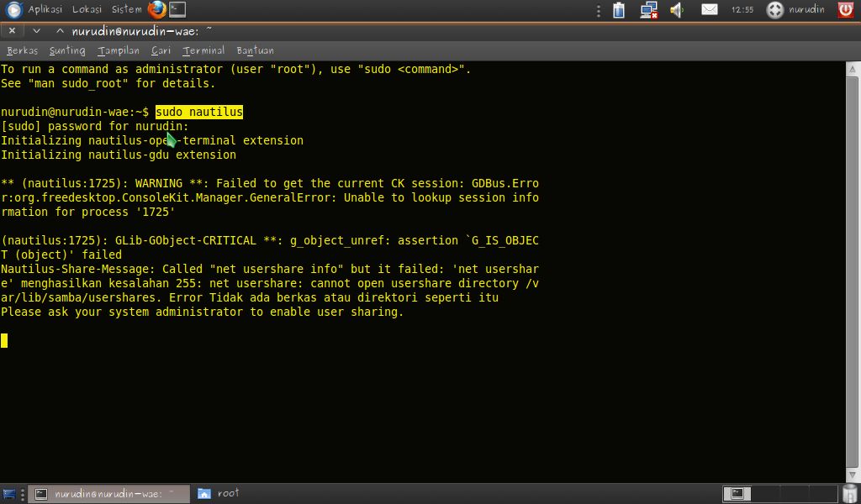Click the highlighted 'sudo nautilus' command text
Viewport: 861px width, 504px height.
[198, 112]
